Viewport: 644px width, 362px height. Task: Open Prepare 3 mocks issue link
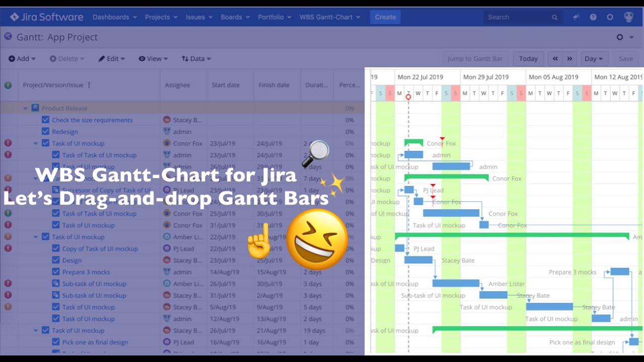[86, 272]
